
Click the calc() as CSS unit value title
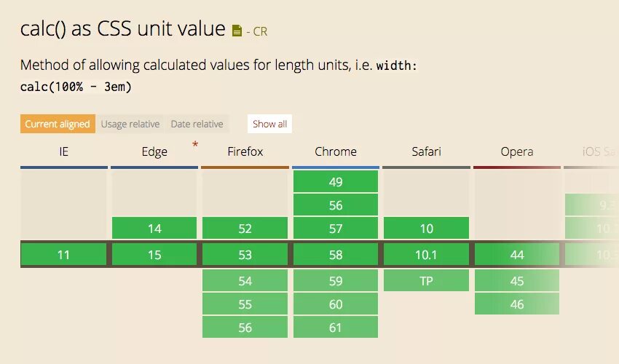pyautogui.click(x=123, y=29)
